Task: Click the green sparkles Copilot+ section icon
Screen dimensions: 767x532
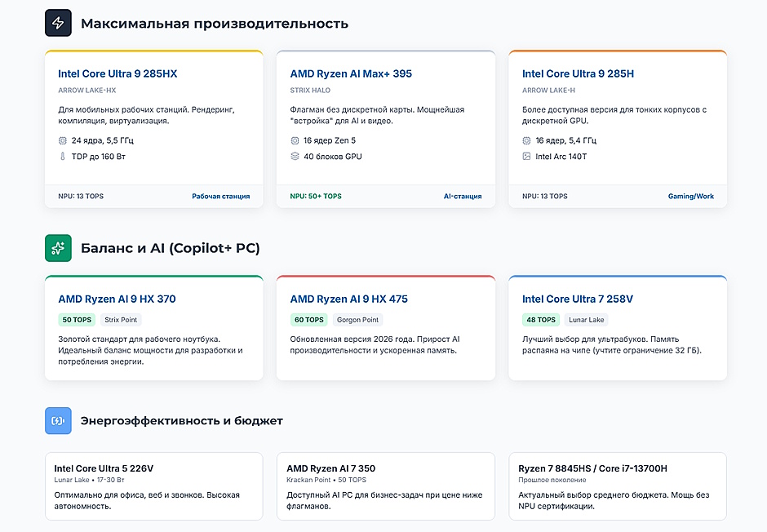Action: 58,248
